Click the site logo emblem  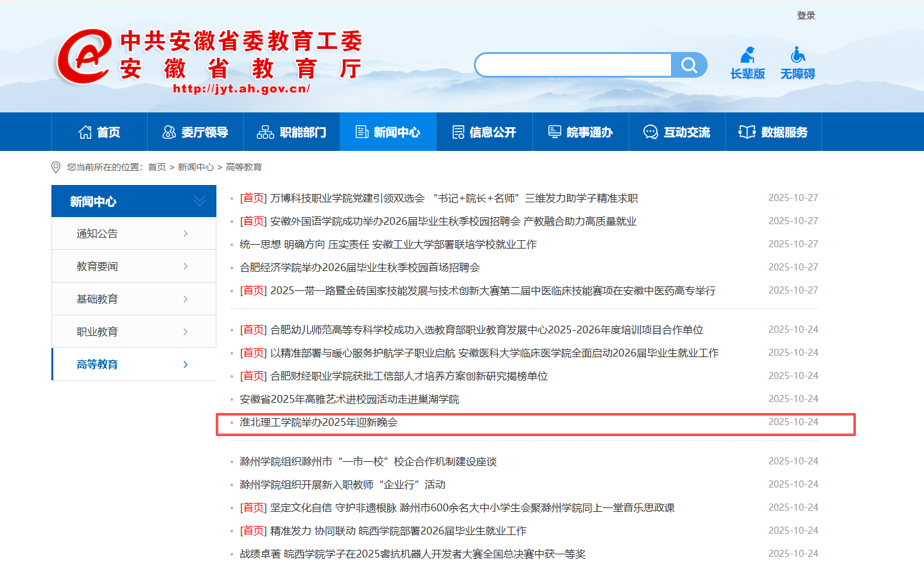click(x=83, y=57)
